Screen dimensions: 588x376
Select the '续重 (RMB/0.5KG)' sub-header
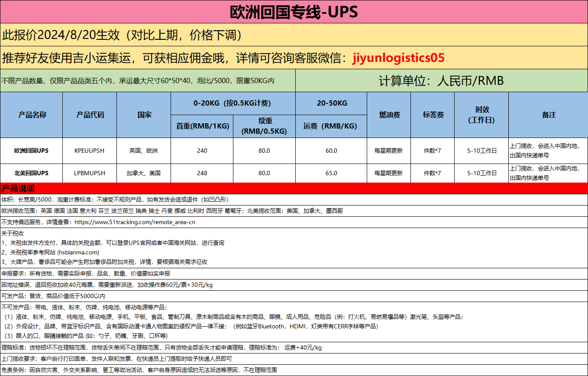click(264, 126)
